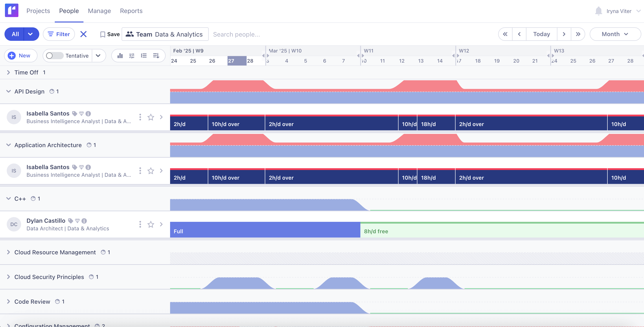Collapse the API Design group
The width and height of the screenshot is (644, 327).
pos(9,92)
